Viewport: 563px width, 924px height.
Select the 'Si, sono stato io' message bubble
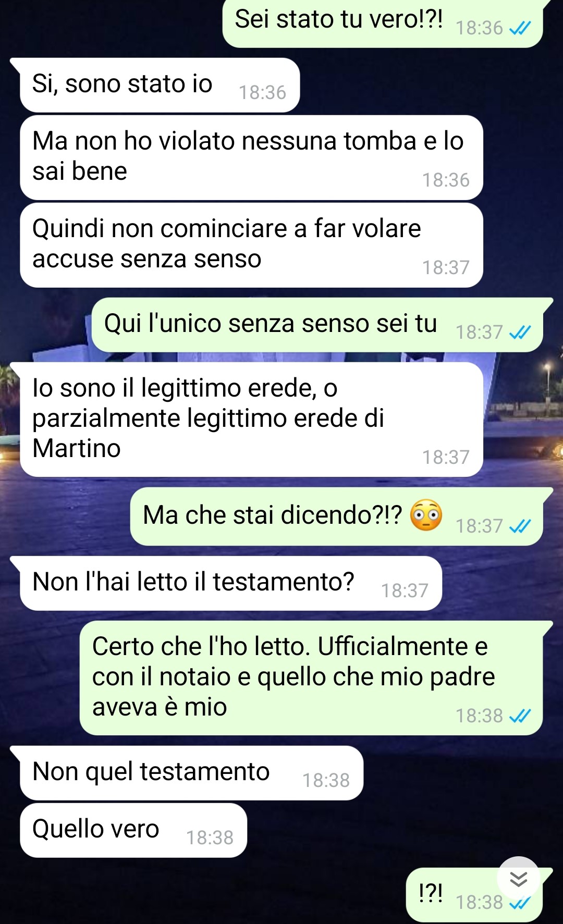click(x=160, y=85)
